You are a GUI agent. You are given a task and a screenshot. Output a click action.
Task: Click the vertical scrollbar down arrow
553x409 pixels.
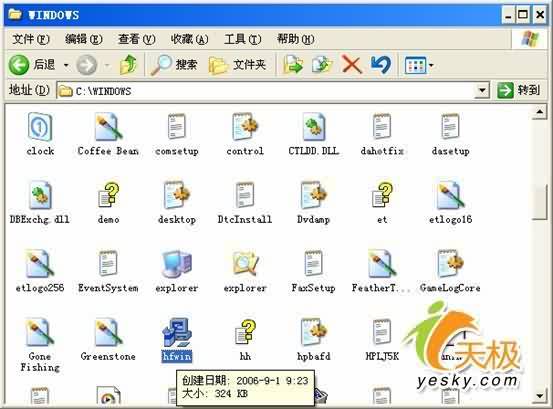pos(540,396)
